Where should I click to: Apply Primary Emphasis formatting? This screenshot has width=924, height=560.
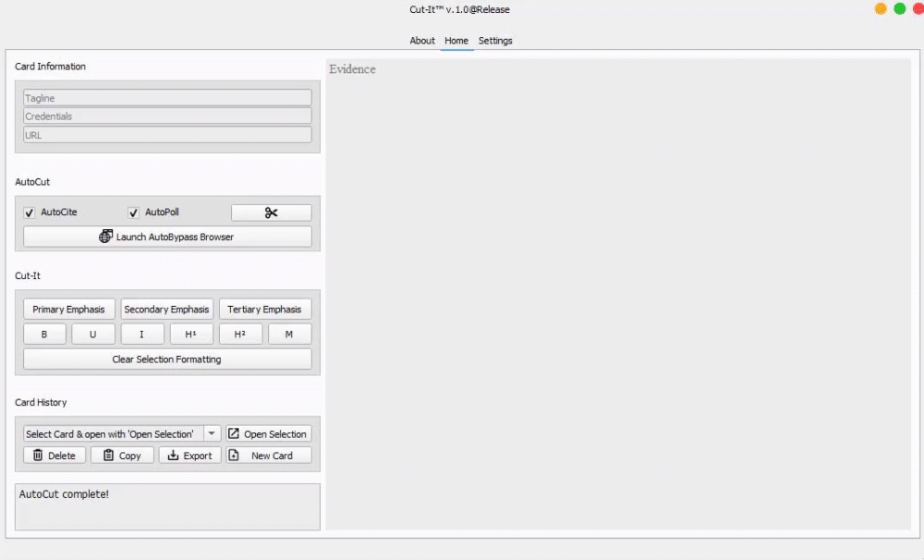click(68, 310)
